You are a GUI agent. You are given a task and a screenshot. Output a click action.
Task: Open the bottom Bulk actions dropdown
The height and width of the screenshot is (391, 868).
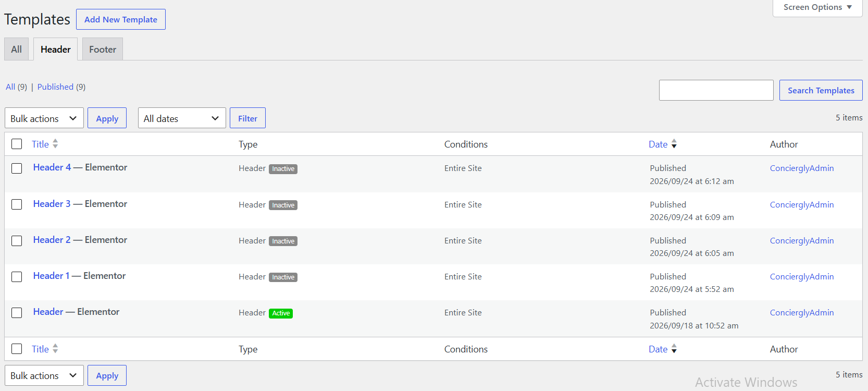coord(44,375)
